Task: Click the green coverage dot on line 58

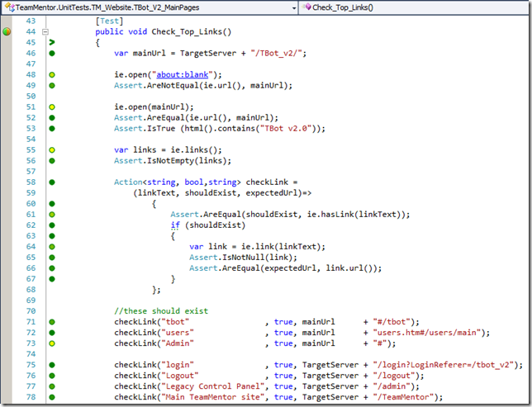Action: pyautogui.click(x=51, y=182)
